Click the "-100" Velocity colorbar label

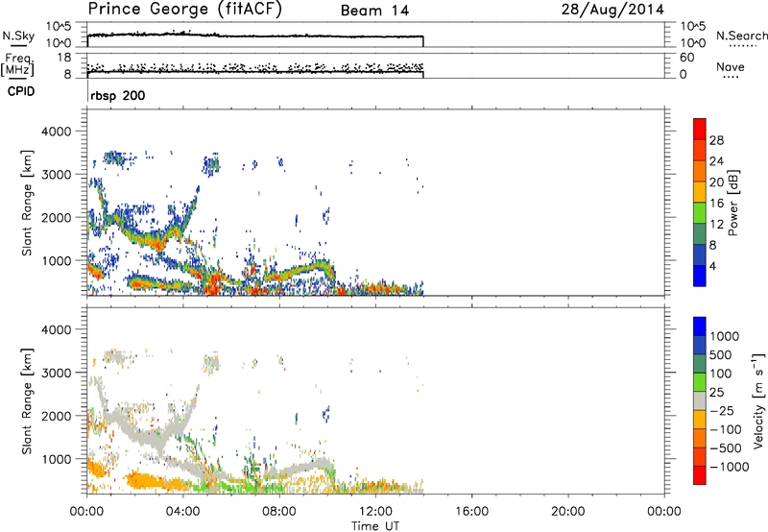(x=726, y=429)
